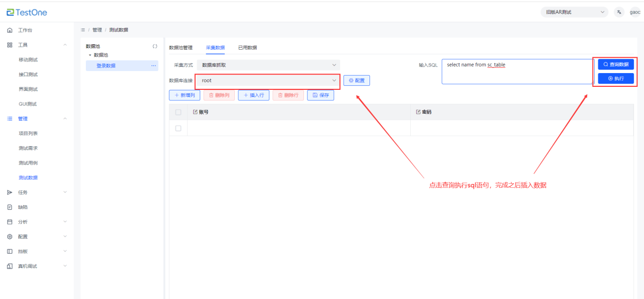644x299 pixels.
Task: Click the language translate icon in header
Action: pyautogui.click(x=619, y=12)
